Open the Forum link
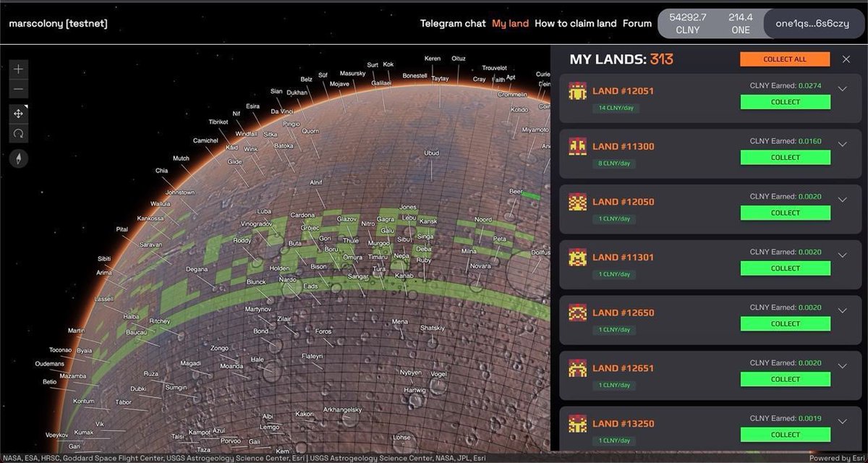Screen dimensions: 868x463 [x=637, y=24]
